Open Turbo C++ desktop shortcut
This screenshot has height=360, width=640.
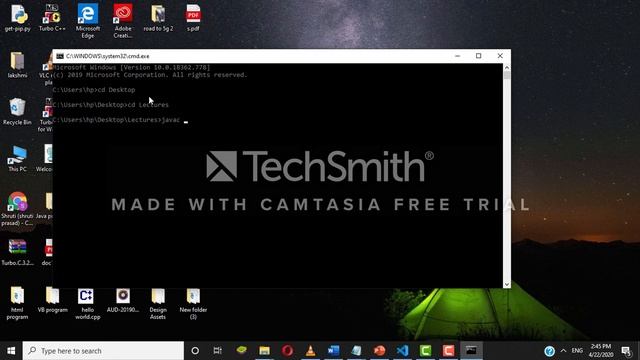tap(52, 18)
